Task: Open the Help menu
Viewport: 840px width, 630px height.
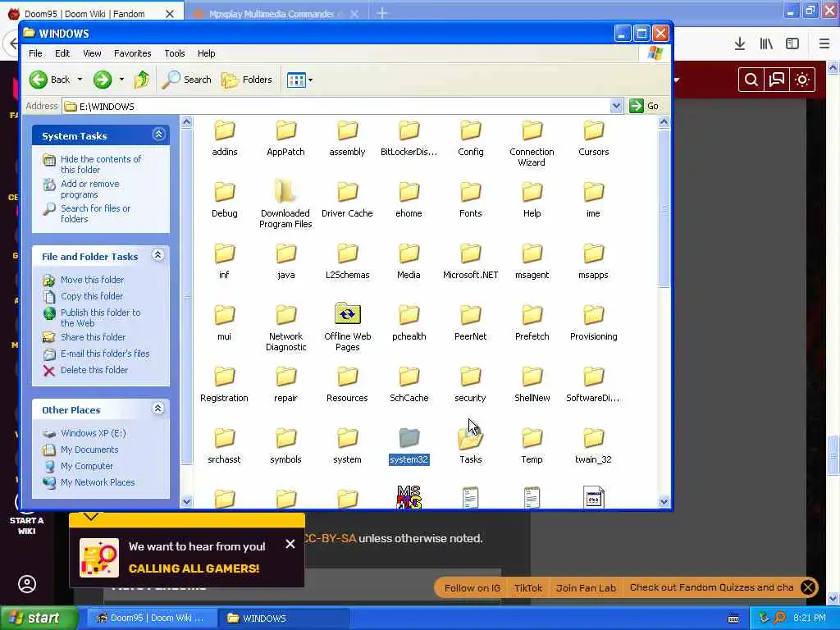Action: [x=206, y=53]
